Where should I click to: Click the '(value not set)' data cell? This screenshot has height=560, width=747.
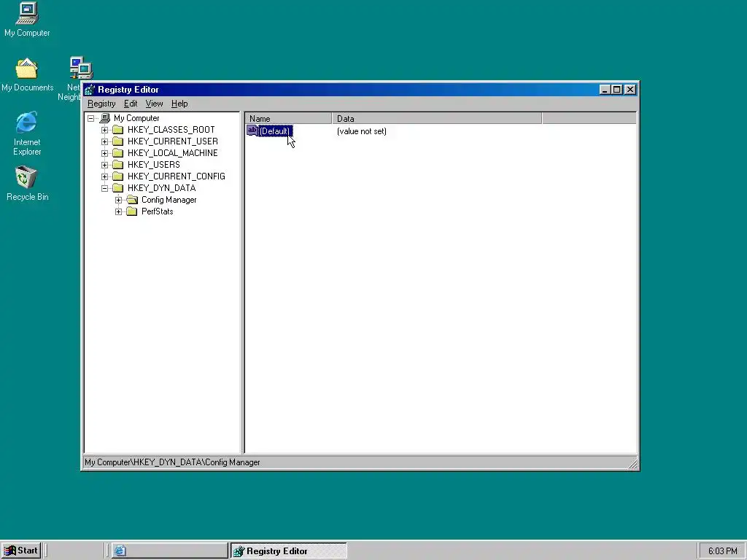pyautogui.click(x=362, y=131)
